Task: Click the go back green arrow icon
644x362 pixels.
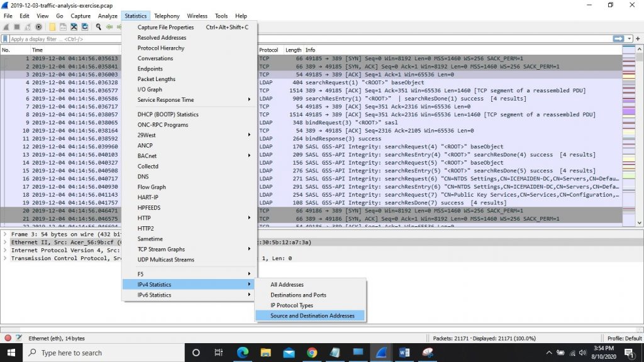Action: point(109,27)
